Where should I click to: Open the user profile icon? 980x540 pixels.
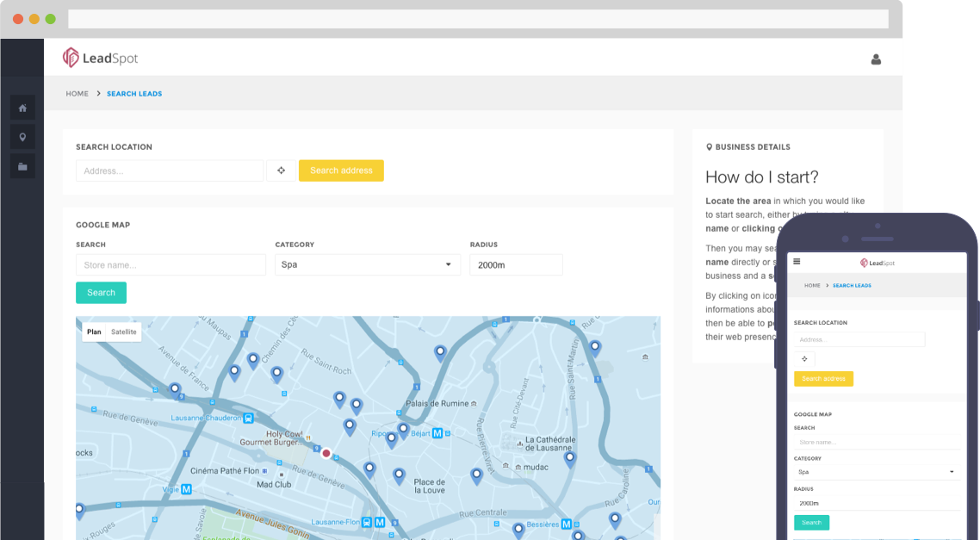tap(876, 59)
